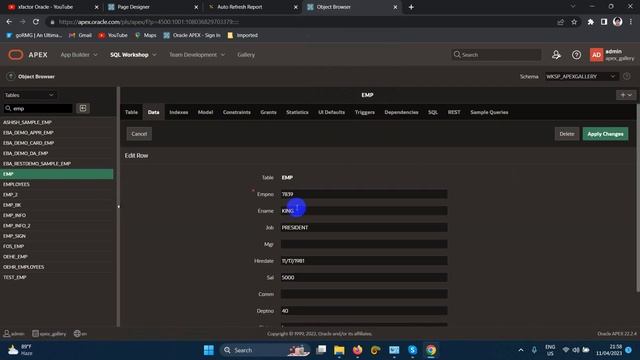Expand the App Builder menu
The height and width of the screenshot is (360, 640).
click(x=79, y=55)
